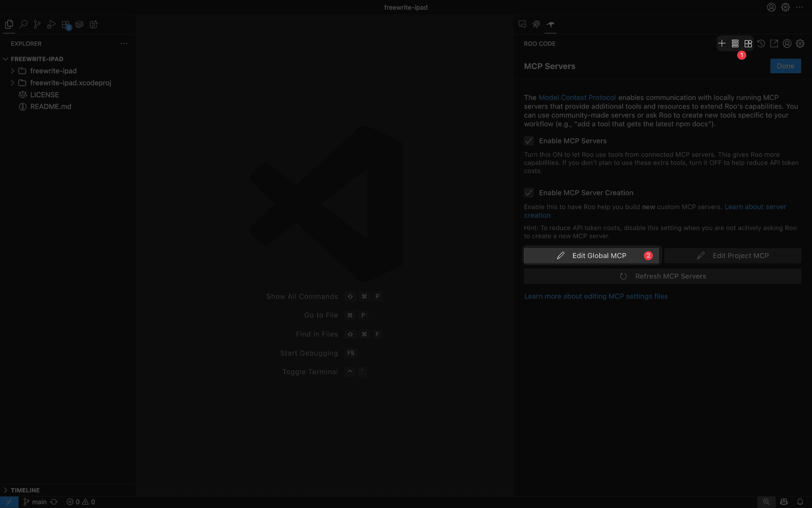Open Roo Code settings with the gear icon

800,43
